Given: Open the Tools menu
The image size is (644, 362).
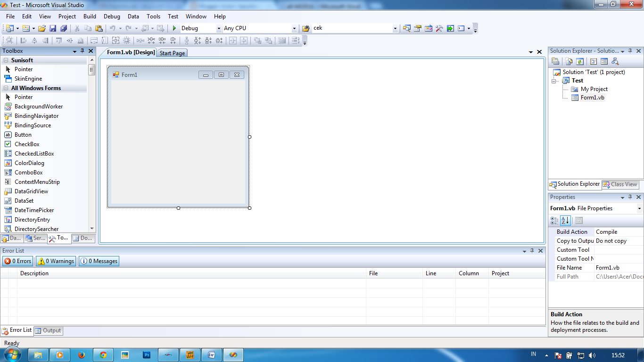Looking at the screenshot, I should point(153,16).
